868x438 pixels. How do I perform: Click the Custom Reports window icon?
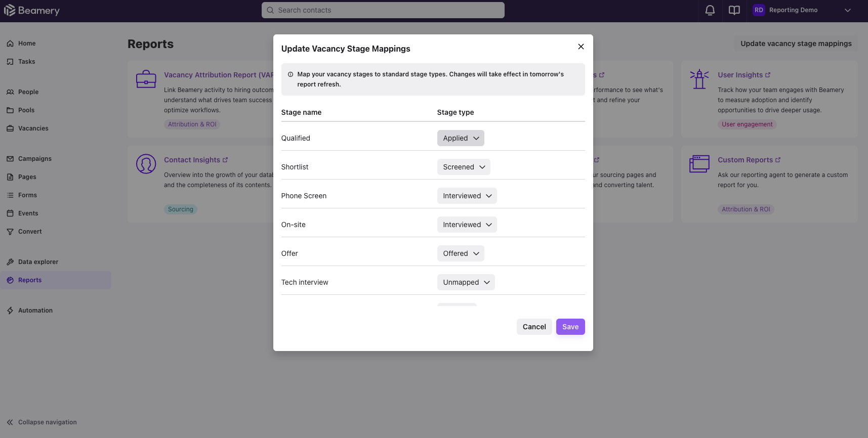(699, 164)
